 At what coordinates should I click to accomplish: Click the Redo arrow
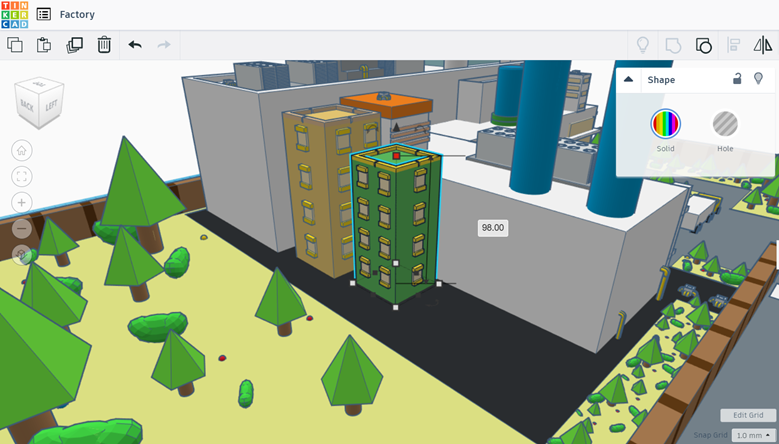click(164, 45)
